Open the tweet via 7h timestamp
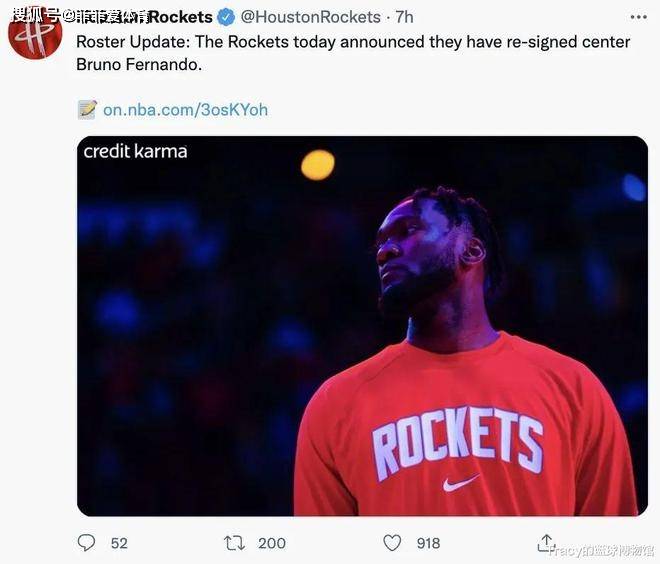The image size is (660, 564). tap(404, 17)
